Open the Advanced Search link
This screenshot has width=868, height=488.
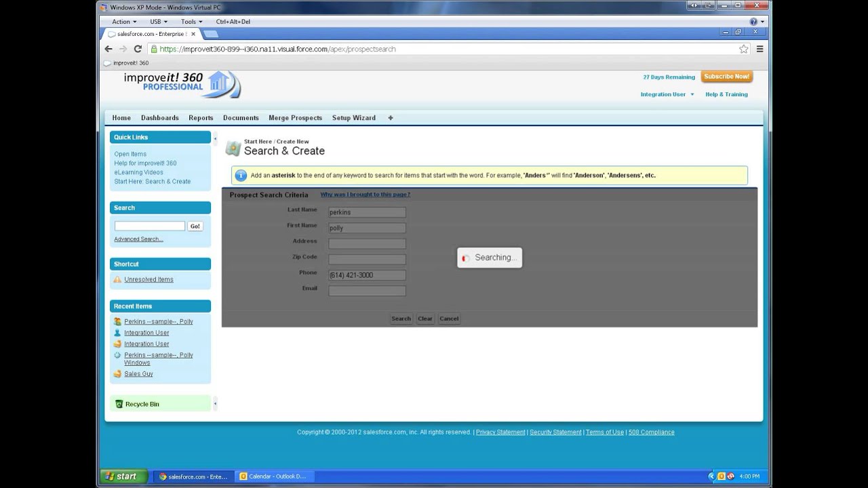pos(138,239)
